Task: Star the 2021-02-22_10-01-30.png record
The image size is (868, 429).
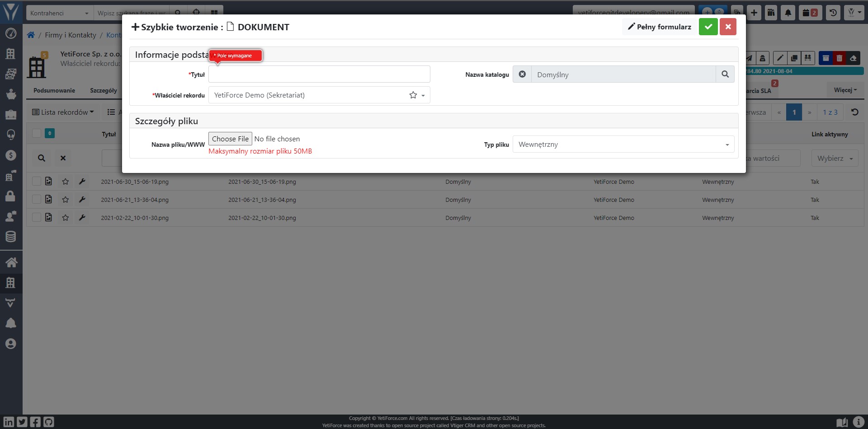Action: (66, 218)
